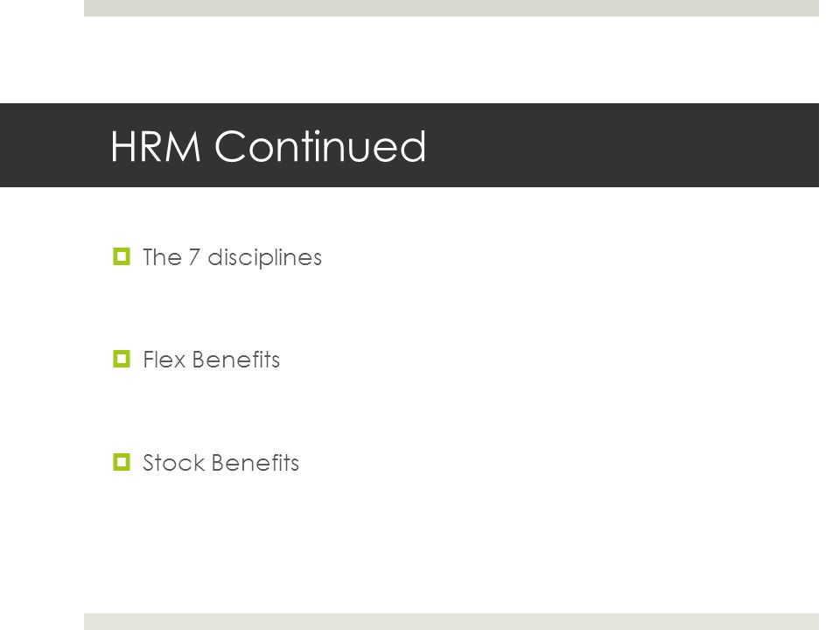Viewport: 840px width, 630px height.
Task: Click the word "Continued" in the title
Action: point(320,146)
